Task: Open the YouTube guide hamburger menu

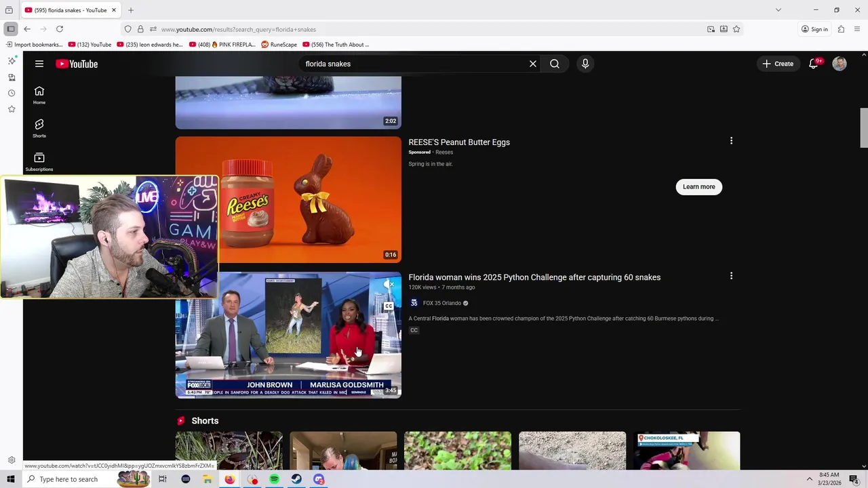Action: [x=39, y=64]
